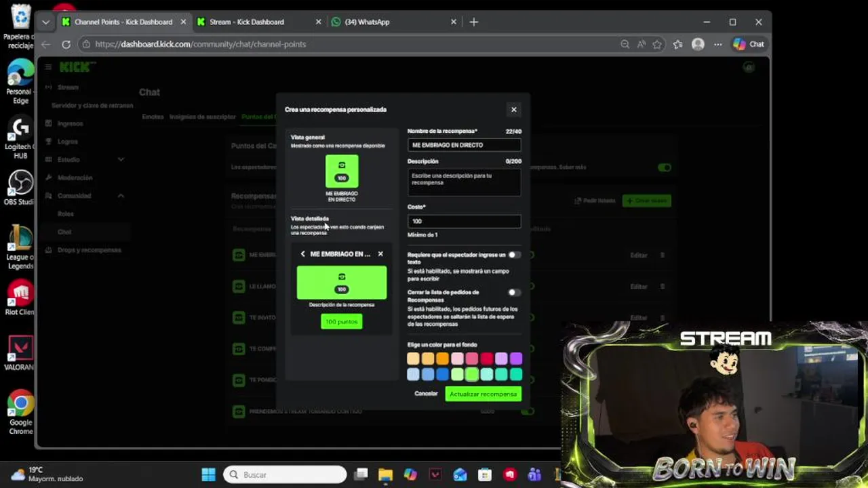Click the Actualizar recompensa button

(483, 394)
